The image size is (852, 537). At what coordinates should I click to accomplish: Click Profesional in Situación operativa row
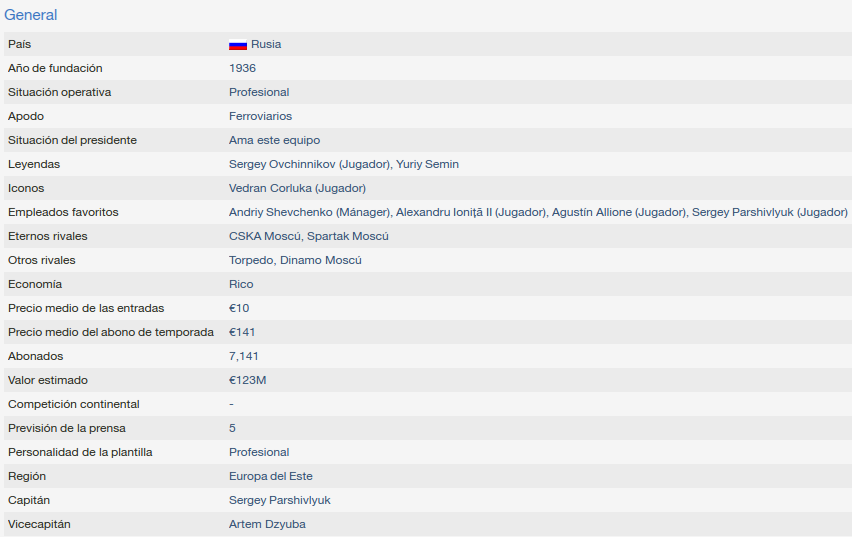(x=259, y=92)
